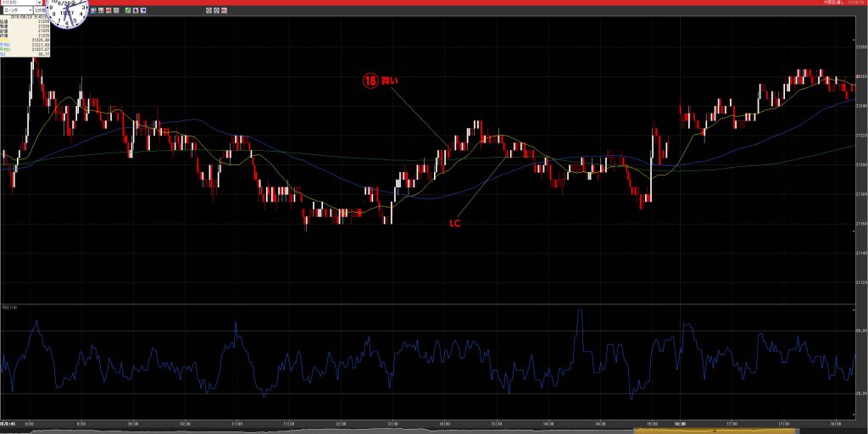Click the RSI(14) indicator panel label
This screenshot has width=868, height=434.
8,307
